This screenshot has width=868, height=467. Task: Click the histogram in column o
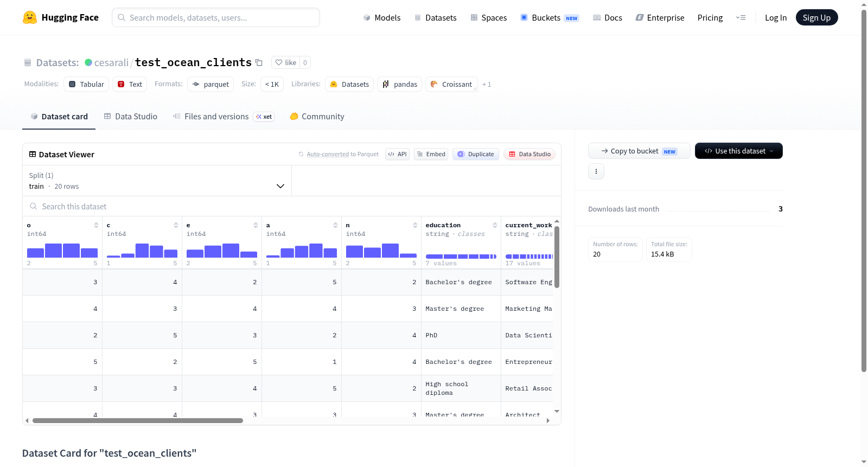pyautogui.click(x=62, y=251)
